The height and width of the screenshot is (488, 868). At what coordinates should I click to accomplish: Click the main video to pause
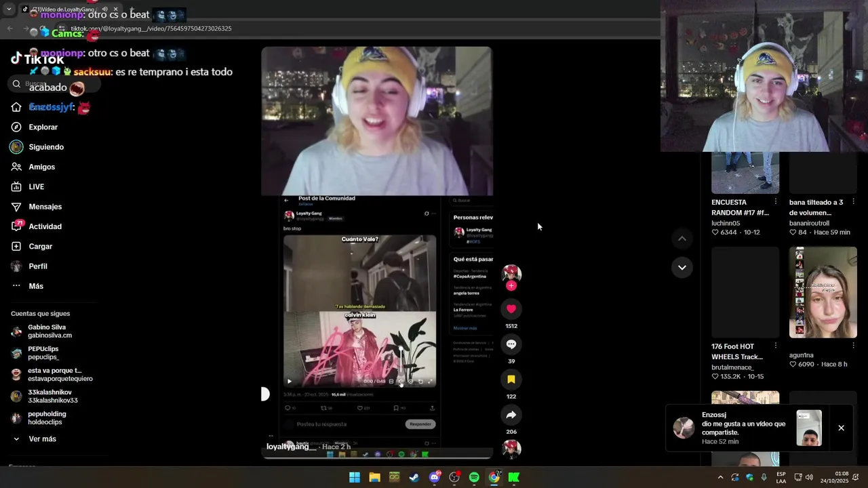pos(377,252)
